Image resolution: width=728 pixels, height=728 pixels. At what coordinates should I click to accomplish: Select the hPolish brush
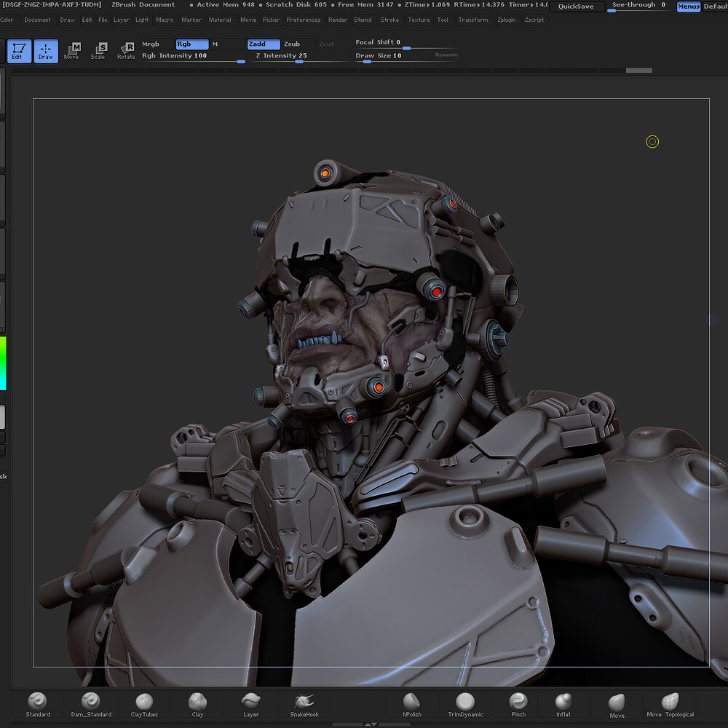click(412, 705)
